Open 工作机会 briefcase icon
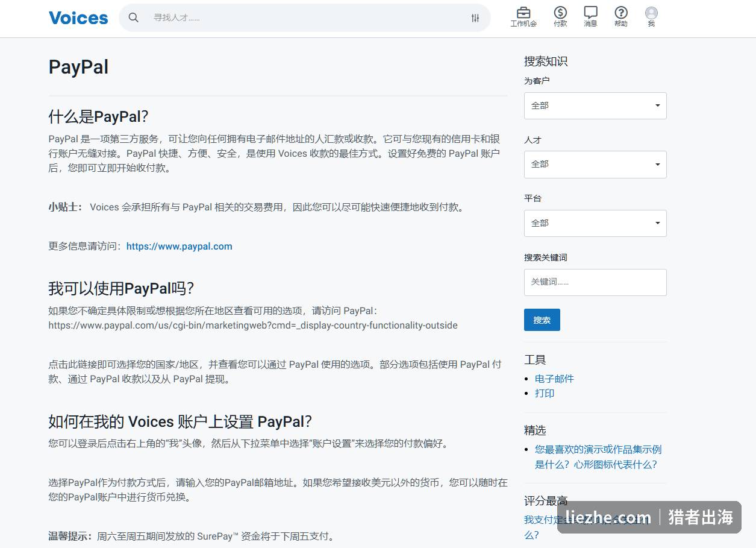The image size is (756, 548). point(523,13)
